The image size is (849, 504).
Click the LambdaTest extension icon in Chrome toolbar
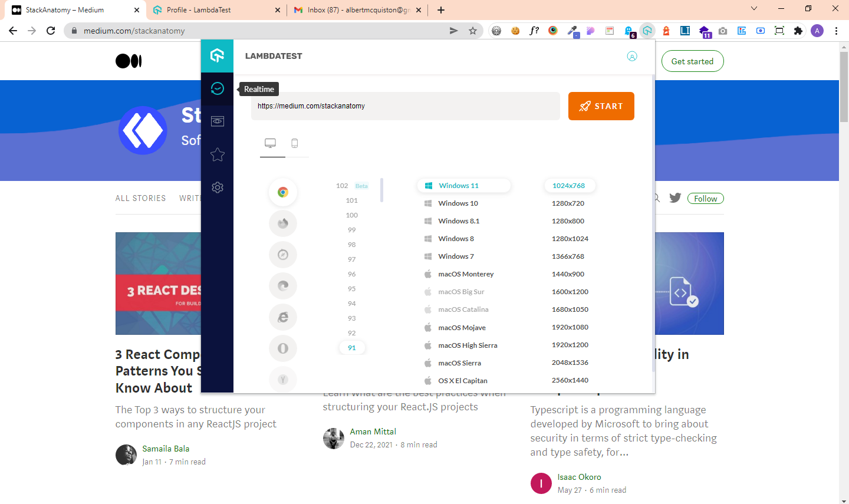point(647,31)
